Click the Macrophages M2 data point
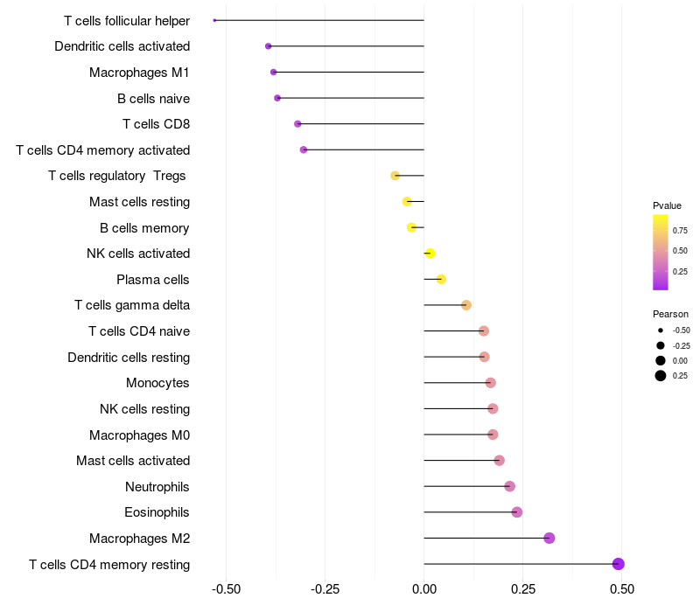This screenshot has width=700, height=612. click(549, 538)
